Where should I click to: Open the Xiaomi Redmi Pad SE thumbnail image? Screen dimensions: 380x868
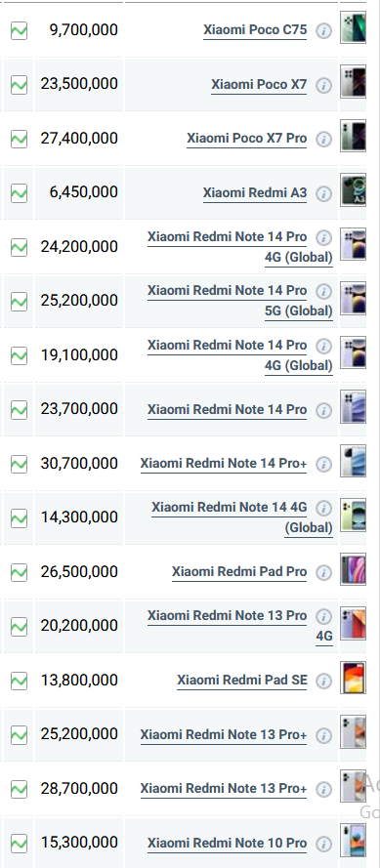[x=353, y=678]
